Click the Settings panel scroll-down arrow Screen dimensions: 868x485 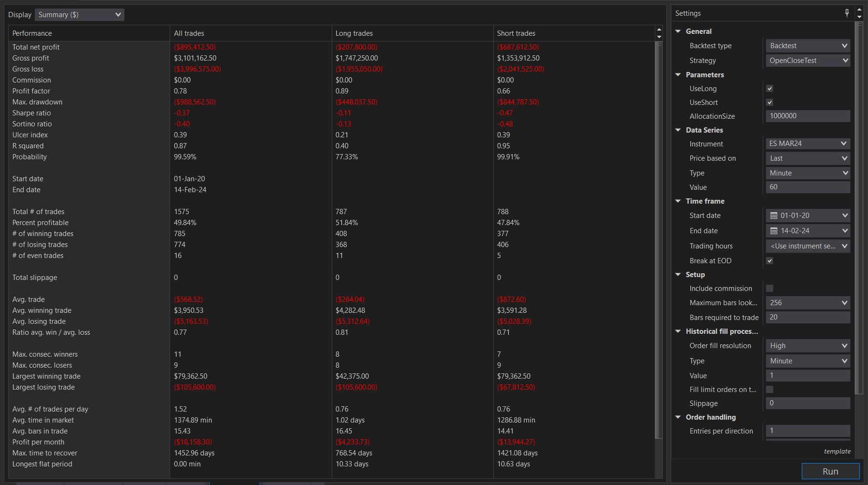(x=859, y=17)
